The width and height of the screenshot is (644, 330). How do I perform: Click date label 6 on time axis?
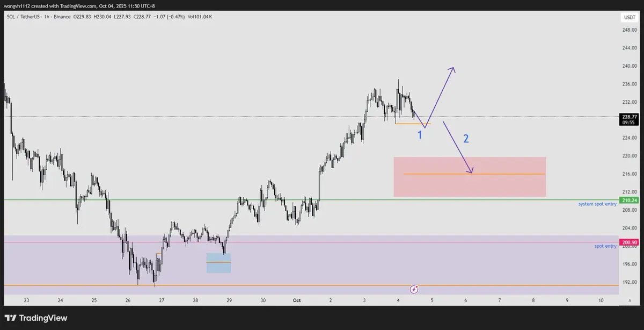pos(466,300)
